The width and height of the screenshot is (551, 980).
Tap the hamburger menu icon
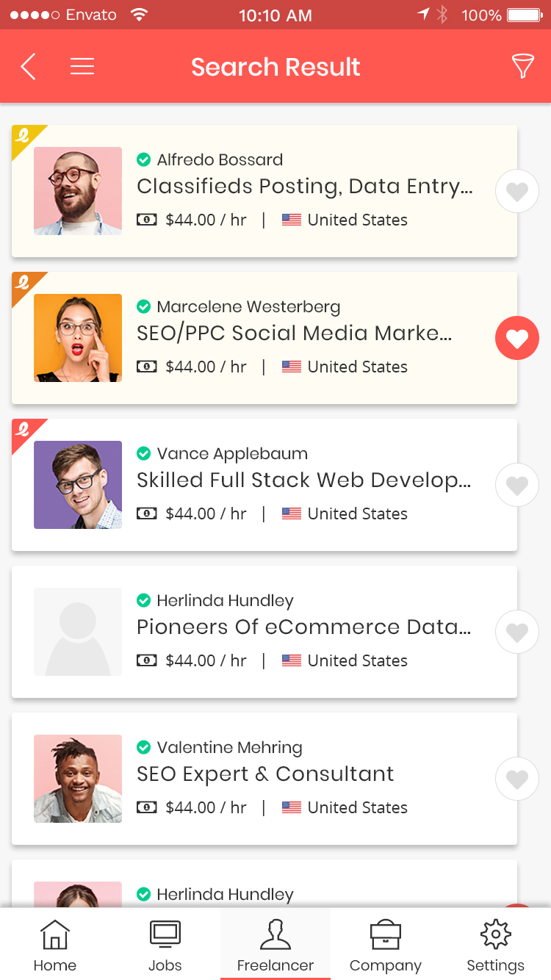coord(82,66)
